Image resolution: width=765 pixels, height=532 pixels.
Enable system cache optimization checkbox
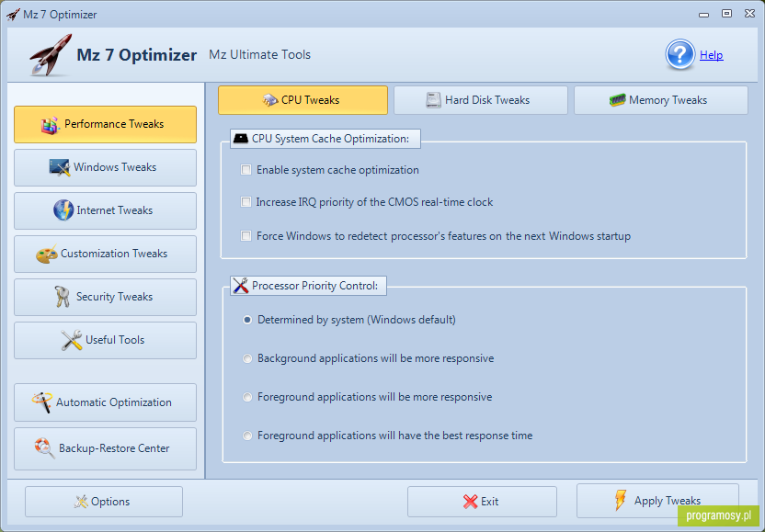click(245, 170)
